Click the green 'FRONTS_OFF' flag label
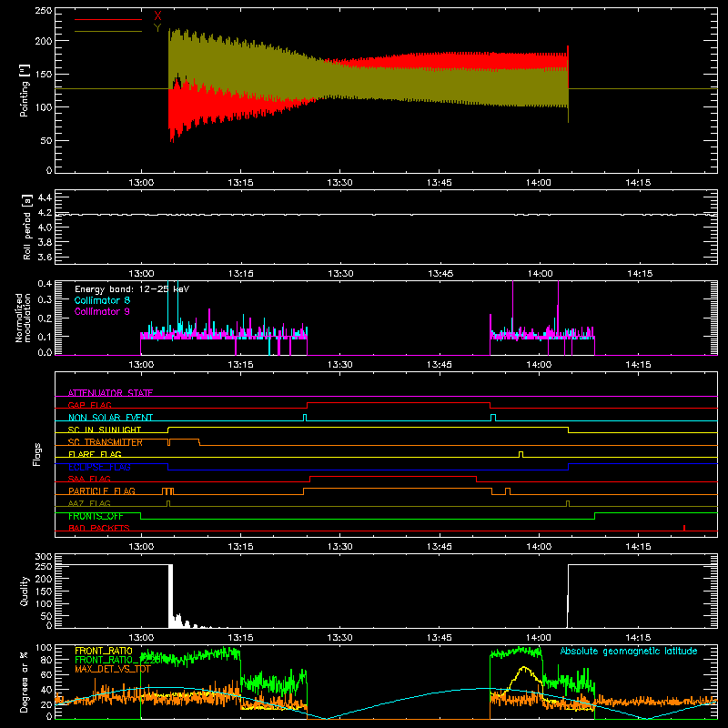Image resolution: width=728 pixels, height=728 pixels. [96, 516]
